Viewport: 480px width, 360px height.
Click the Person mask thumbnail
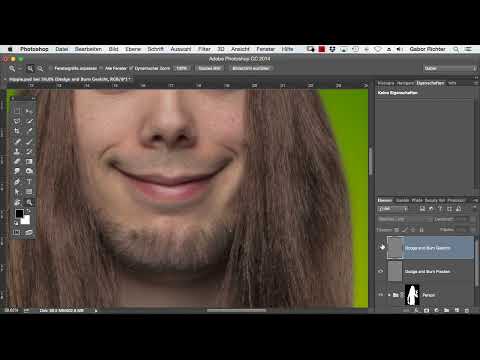[x=412, y=295]
